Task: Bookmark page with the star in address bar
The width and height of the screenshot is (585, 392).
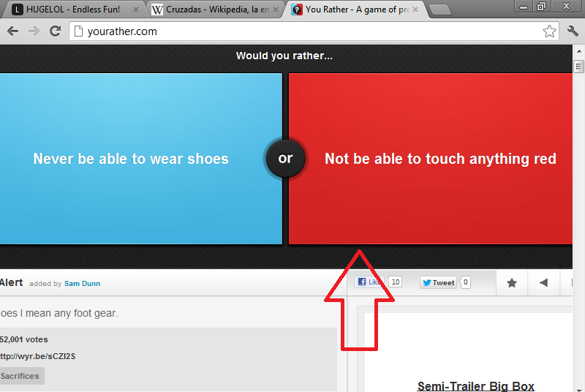Action: (549, 31)
